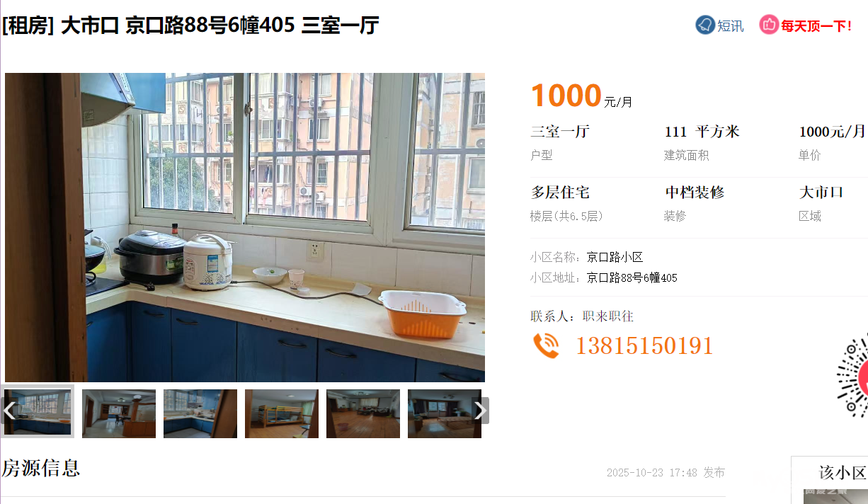Select the third blue cabinet thumbnail

click(x=200, y=413)
